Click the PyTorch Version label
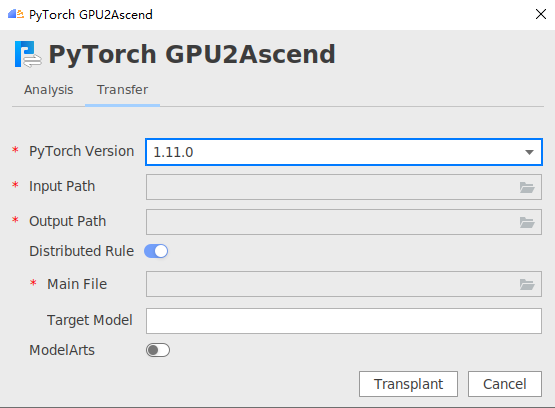Viewport: 555px width, 408px height. point(82,151)
